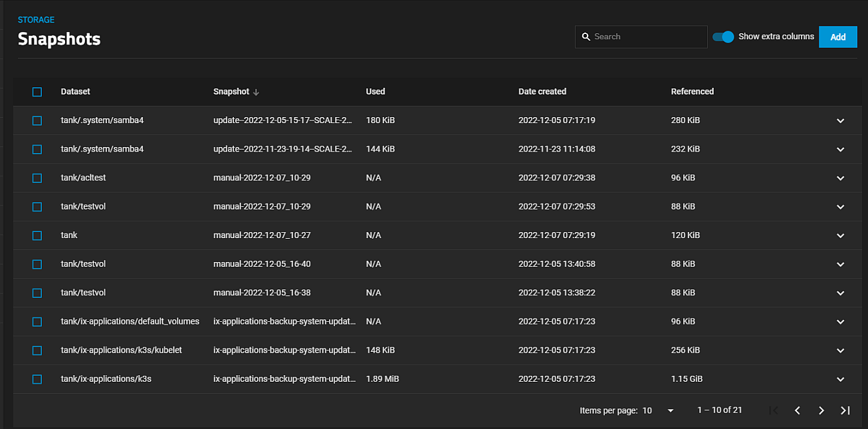The width and height of the screenshot is (868, 429).
Task: Expand the first tank/.system/samba4 row
Action: pyautogui.click(x=840, y=121)
